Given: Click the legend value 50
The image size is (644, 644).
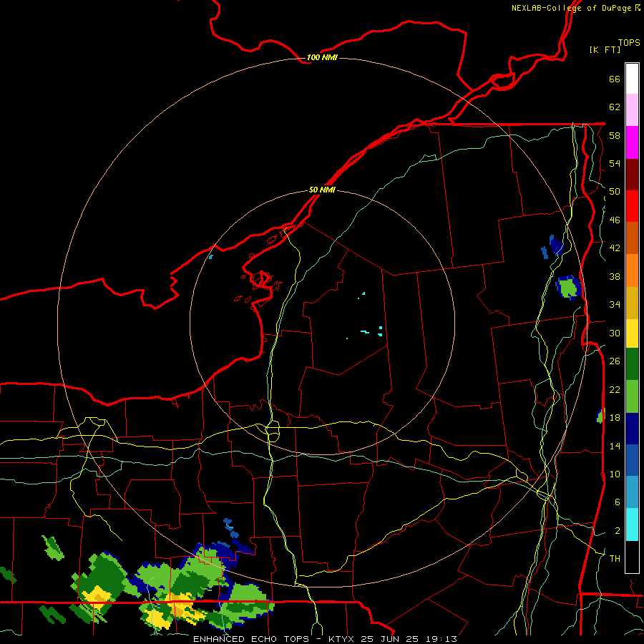Looking at the screenshot, I should click(615, 191).
